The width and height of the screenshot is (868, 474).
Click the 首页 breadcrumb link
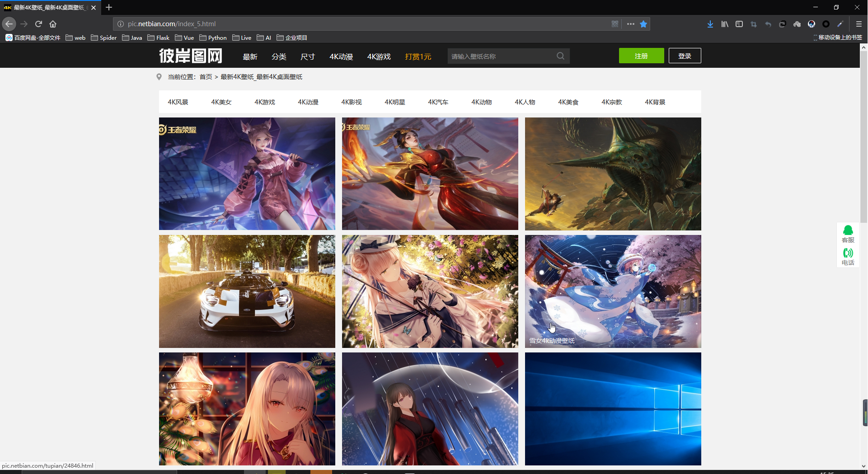(206, 77)
